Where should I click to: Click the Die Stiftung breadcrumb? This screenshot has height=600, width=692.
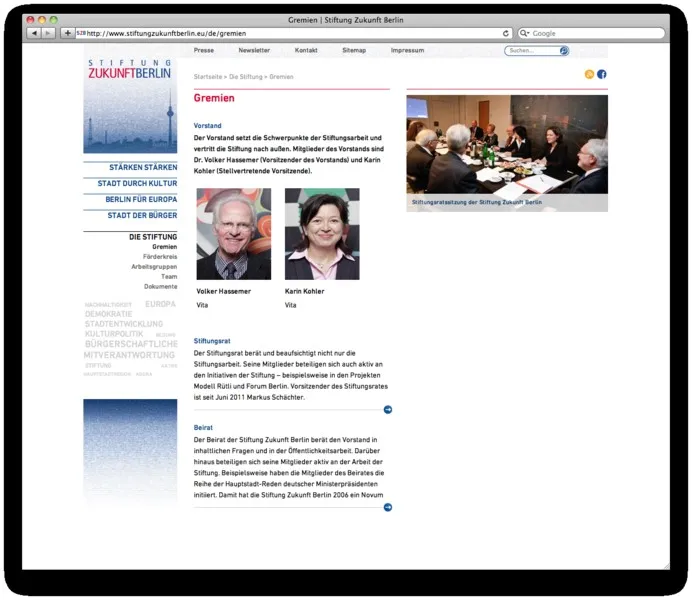(245, 77)
